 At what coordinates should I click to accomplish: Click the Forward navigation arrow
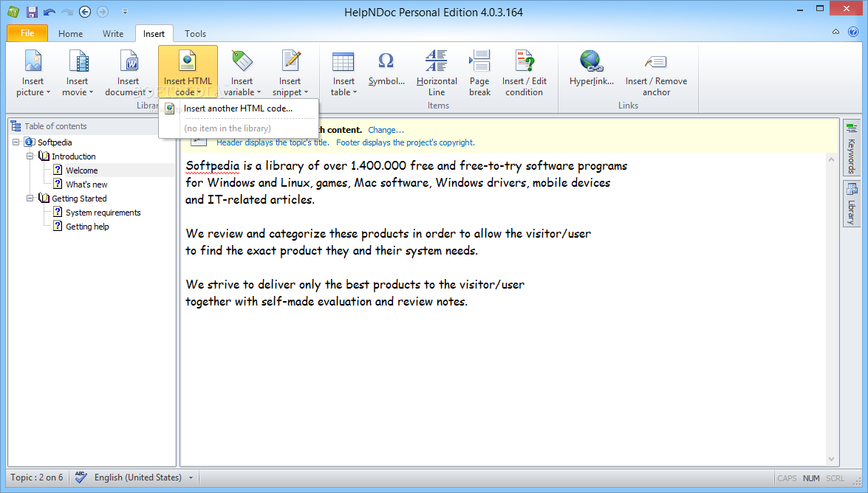[x=103, y=12]
